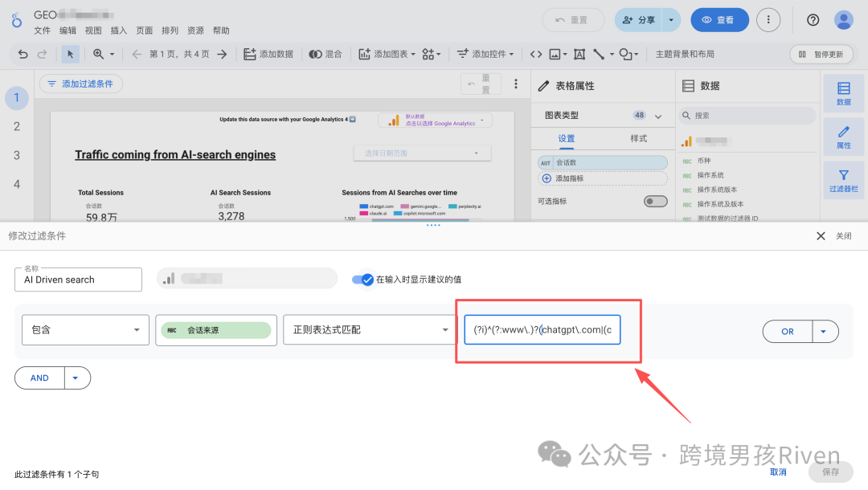
Task: Select the arrow selection mode tool
Action: click(x=70, y=54)
